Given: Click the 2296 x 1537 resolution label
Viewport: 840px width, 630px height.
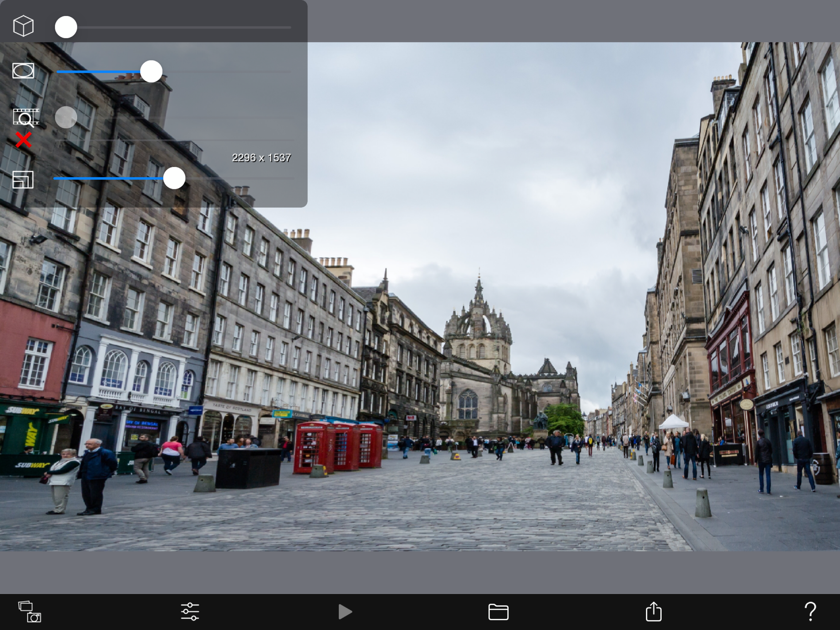Looking at the screenshot, I should (x=261, y=158).
